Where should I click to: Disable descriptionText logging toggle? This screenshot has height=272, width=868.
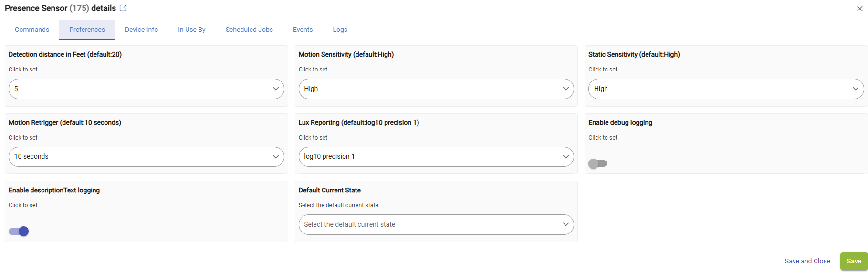(x=19, y=232)
